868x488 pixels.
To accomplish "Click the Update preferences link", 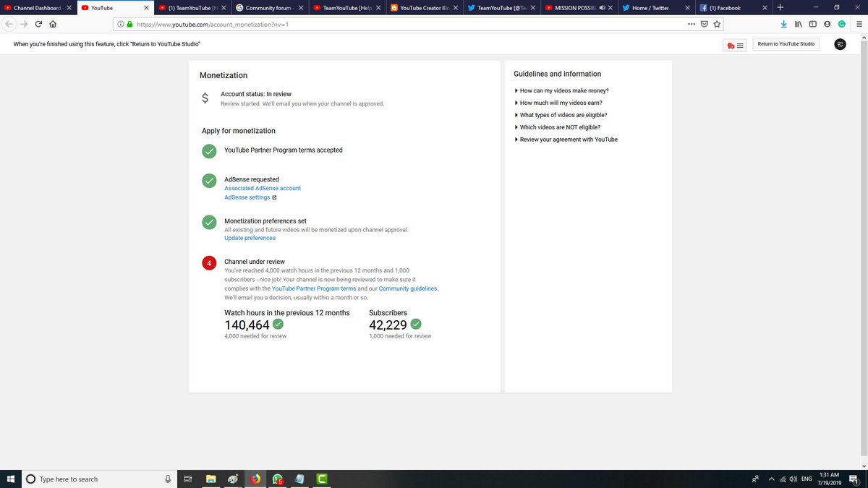I will coord(250,238).
